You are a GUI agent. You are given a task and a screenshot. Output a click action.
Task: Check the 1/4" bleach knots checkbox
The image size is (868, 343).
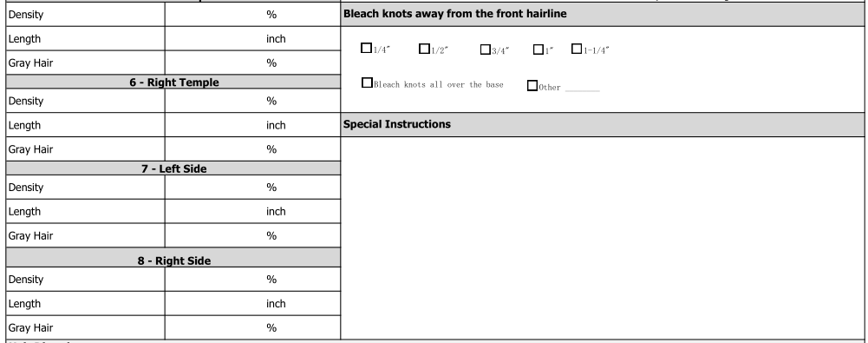[x=366, y=49]
